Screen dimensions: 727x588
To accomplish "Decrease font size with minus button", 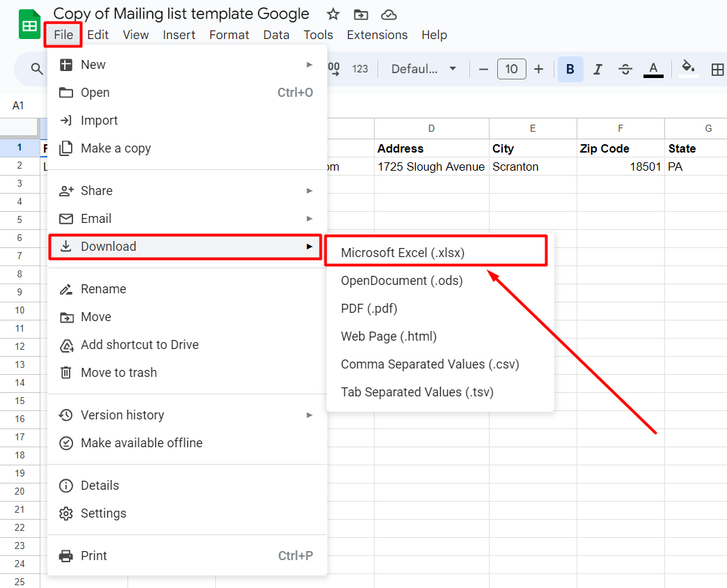I will [483, 69].
